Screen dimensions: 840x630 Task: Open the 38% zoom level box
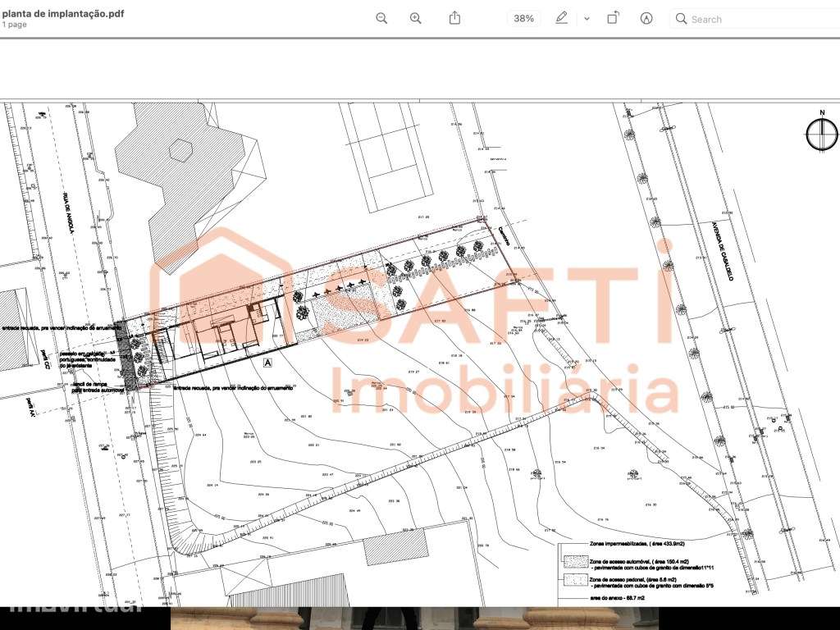(x=524, y=19)
